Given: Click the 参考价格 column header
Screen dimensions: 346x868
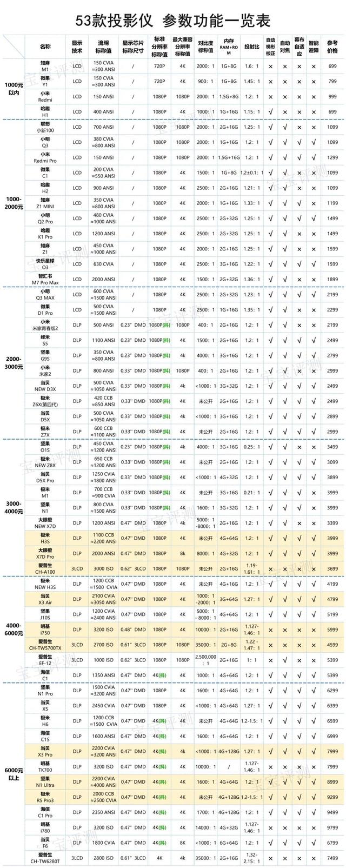Looking at the screenshot, I should pyautogui.click(x=332, y=47).
